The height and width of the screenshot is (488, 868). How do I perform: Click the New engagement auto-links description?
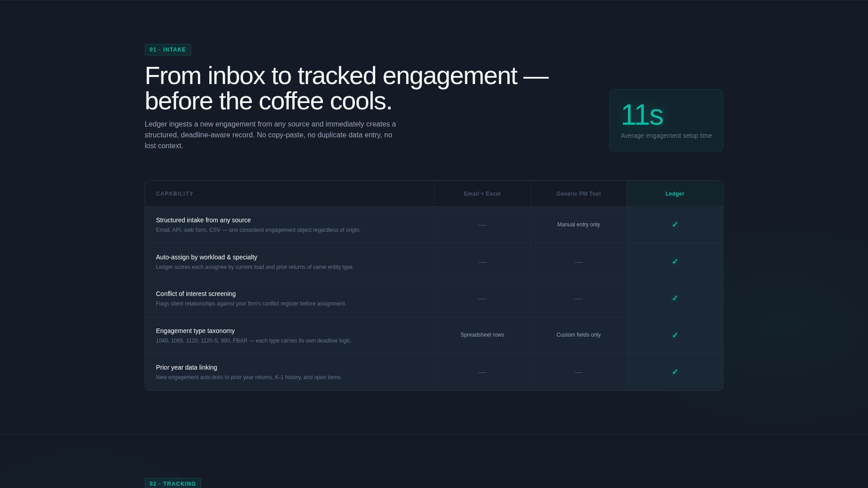pos(249,377)
